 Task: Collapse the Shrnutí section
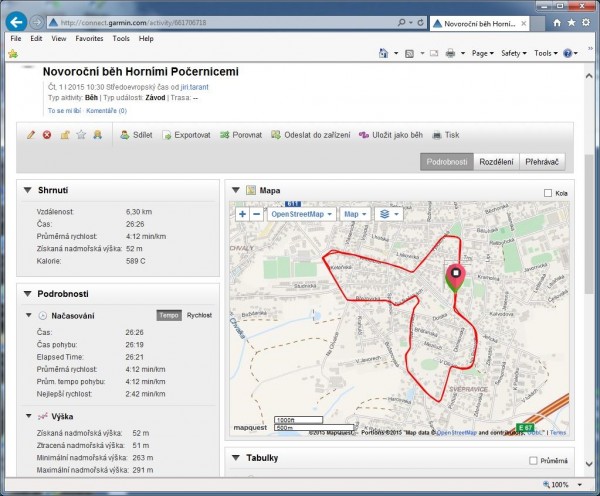point(28,190)
